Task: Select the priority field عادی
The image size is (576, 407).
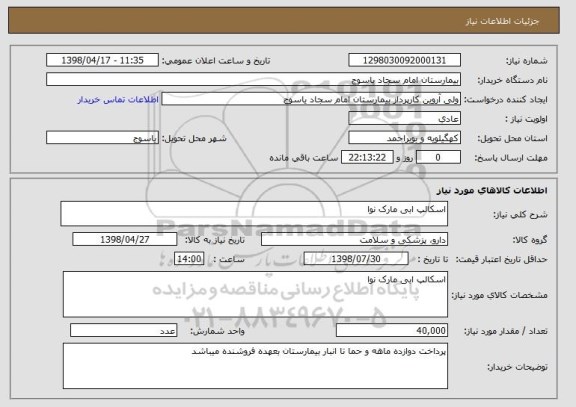Action: point(404,119)
